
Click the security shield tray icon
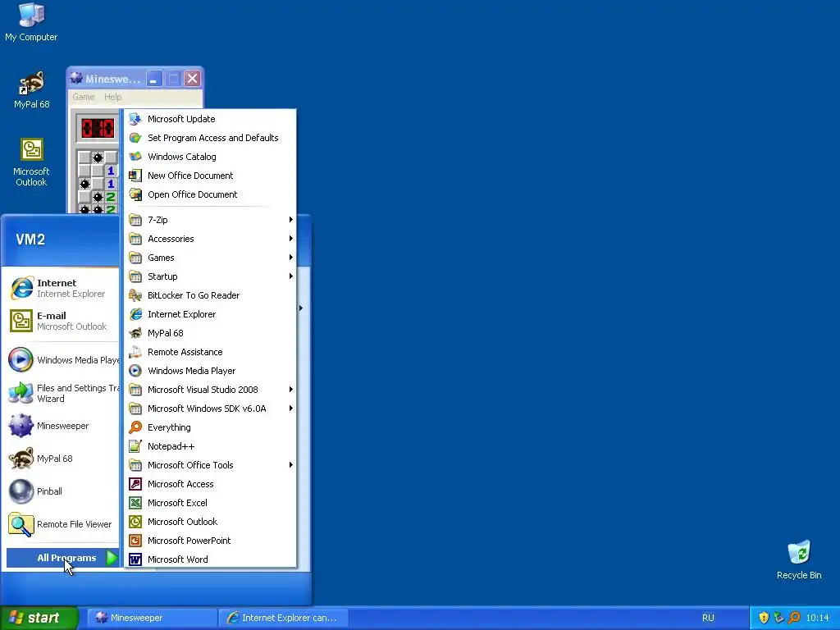(764, 618)
